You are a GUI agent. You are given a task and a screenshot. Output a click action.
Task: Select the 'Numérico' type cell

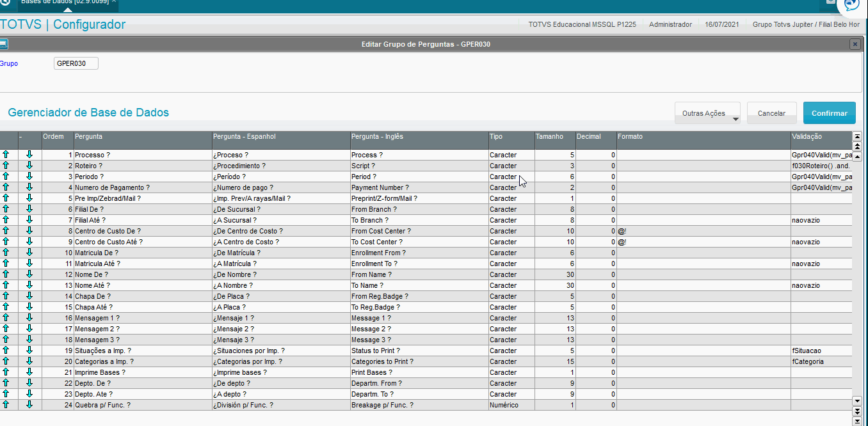[511, 405]
